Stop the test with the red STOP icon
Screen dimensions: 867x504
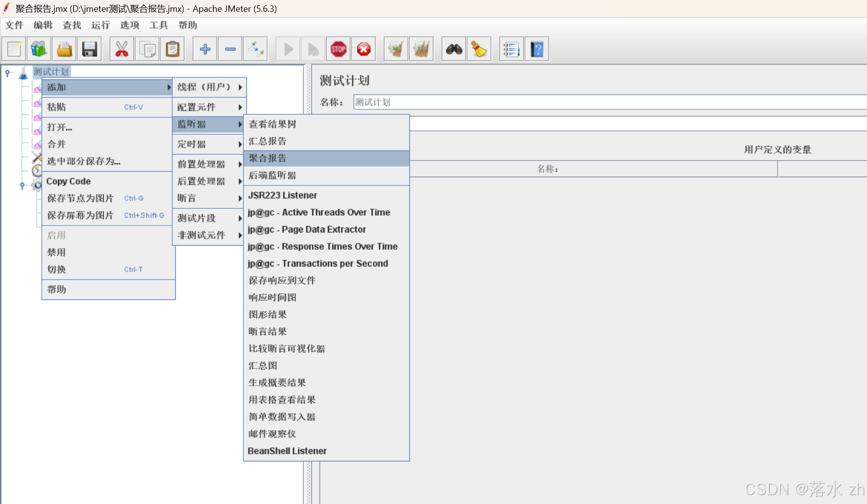coord(338,49)
